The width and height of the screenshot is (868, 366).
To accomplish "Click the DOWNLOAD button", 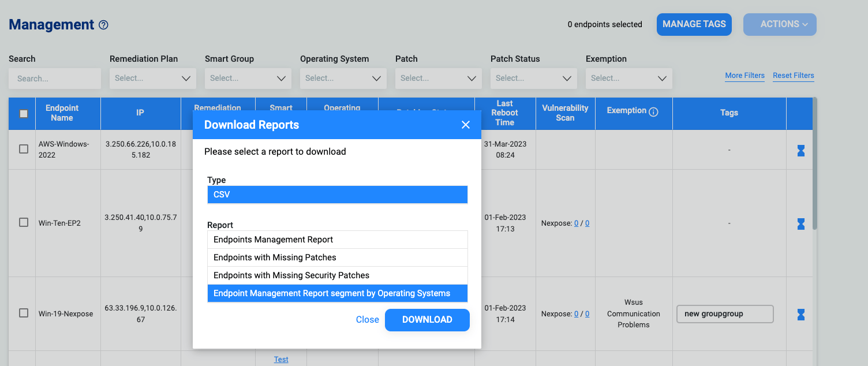I will tap(427, 320).
